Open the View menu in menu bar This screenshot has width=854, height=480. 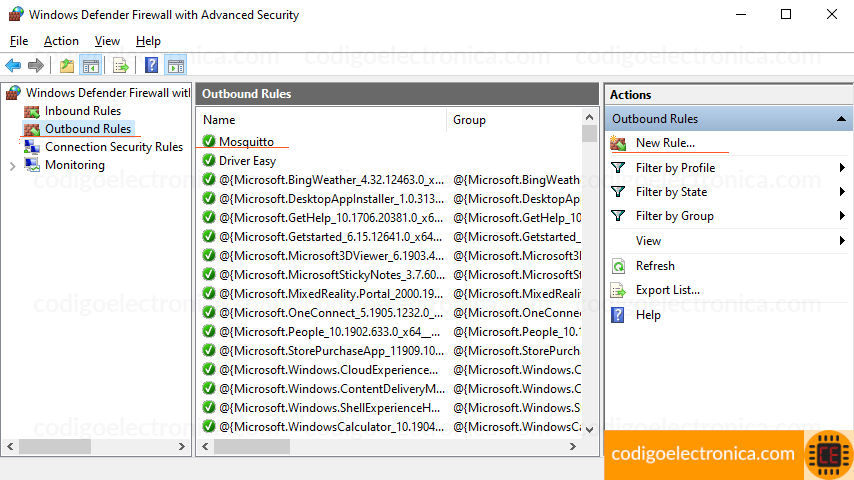coord(107,41)
